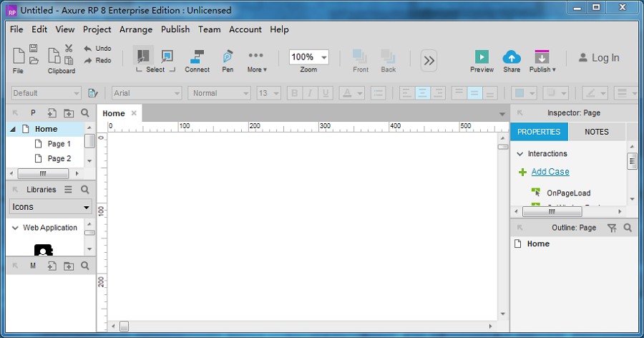
Task: Open the More tools dropdown
Action: [x=257, y=61]
